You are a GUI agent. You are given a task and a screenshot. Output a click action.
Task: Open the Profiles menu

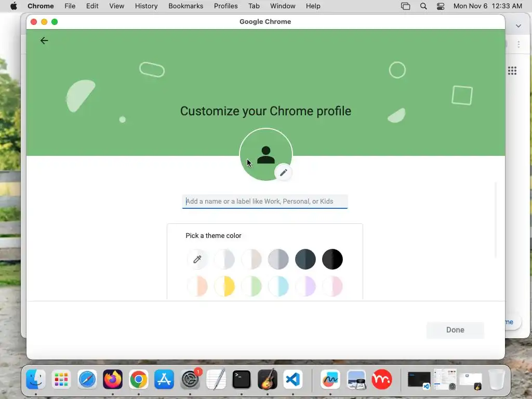(225, 6)
